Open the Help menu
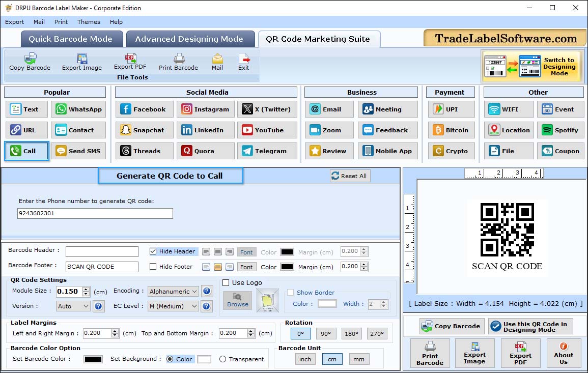The height and width of the screenshot is (373, 588). click(116, 22)
